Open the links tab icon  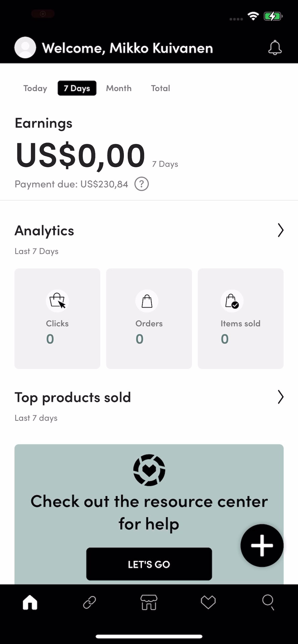click(x=90, y=602)
